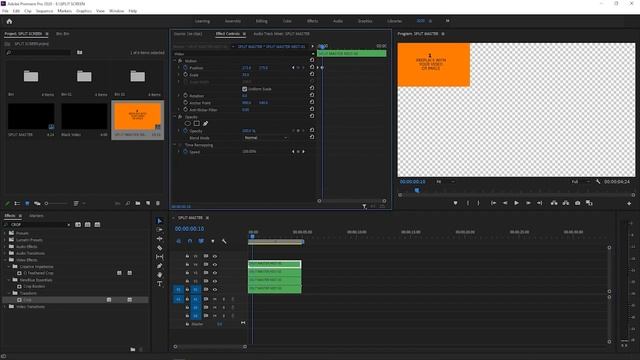Open timeline display settings wrench

tap(224, 241)
